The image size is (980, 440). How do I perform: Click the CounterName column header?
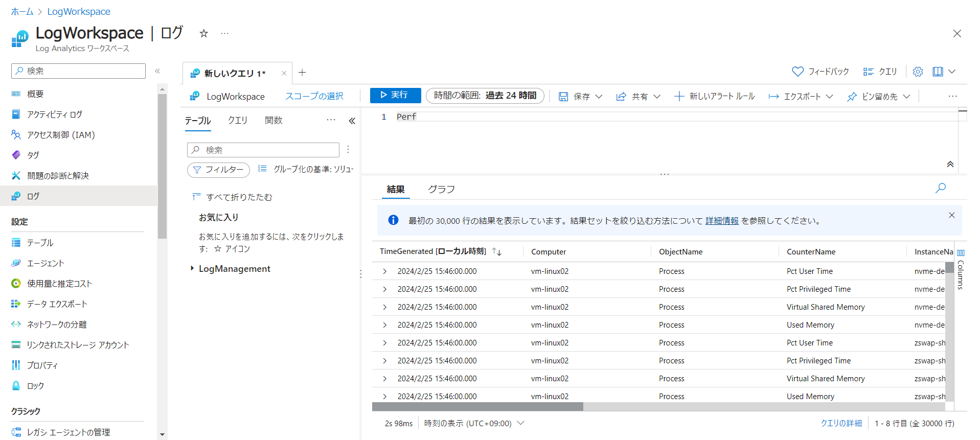coord(811,251)
